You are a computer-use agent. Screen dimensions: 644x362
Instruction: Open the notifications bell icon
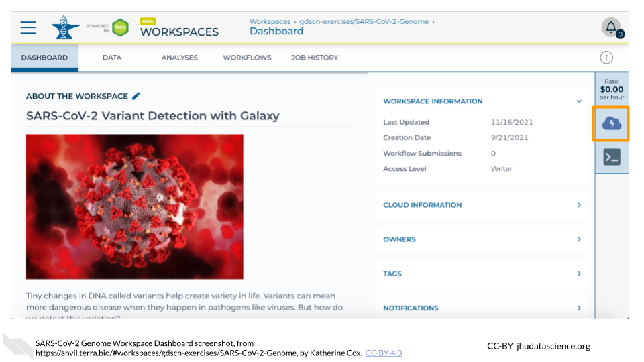pos(611,27)
